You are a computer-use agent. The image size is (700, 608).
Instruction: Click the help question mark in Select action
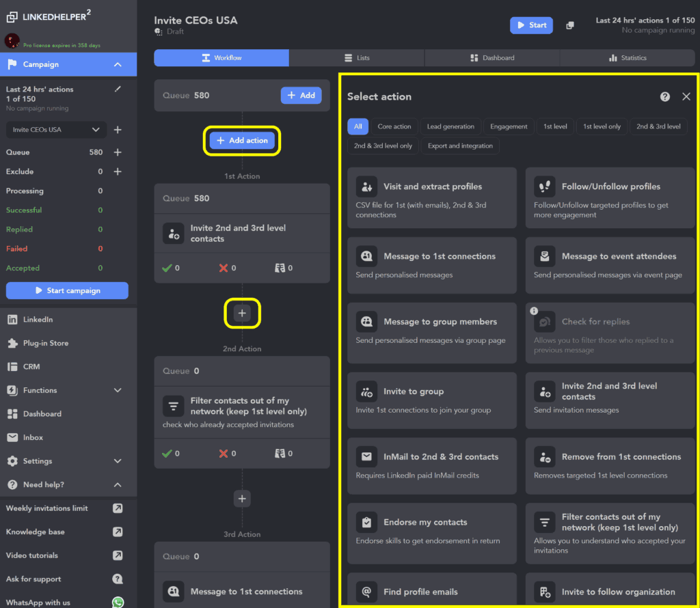(x=664, y=97)
